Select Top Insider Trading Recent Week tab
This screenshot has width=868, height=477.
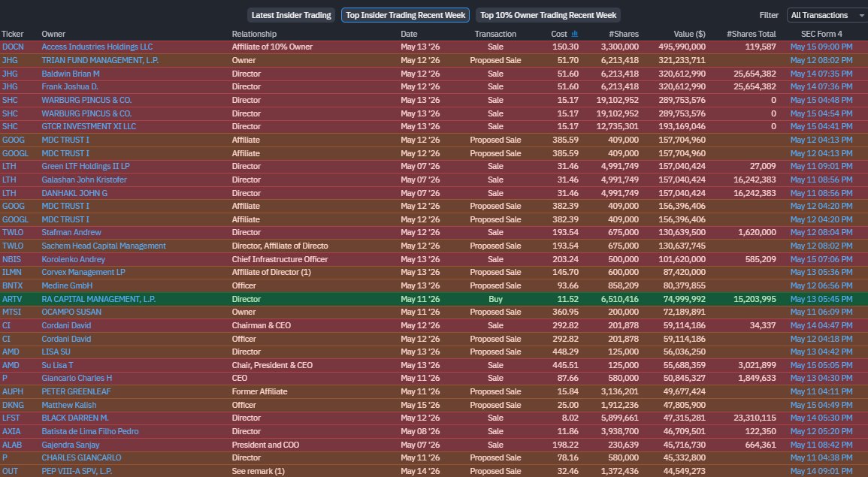point(405,15)
